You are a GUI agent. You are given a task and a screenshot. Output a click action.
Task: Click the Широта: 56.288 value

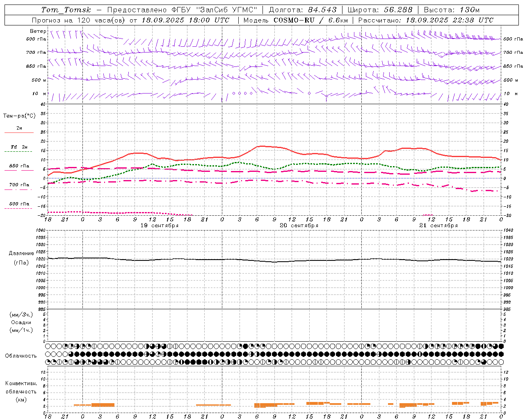[380, 10]
